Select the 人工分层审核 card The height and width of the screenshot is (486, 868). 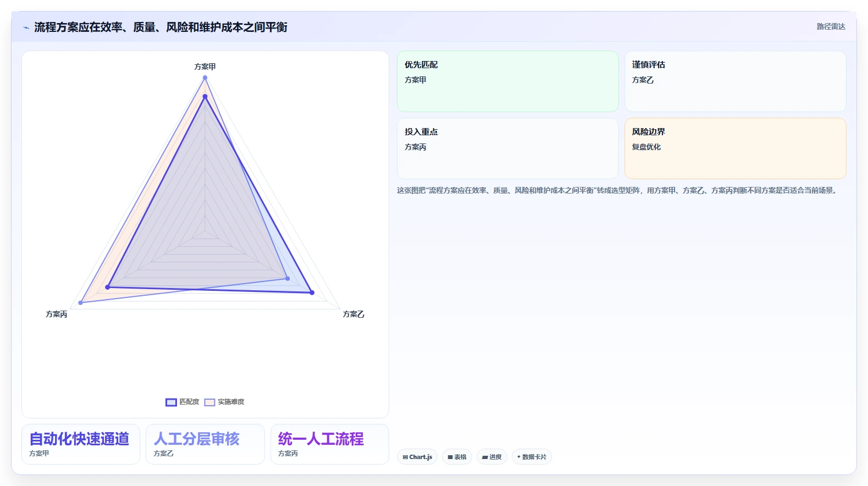205,444
